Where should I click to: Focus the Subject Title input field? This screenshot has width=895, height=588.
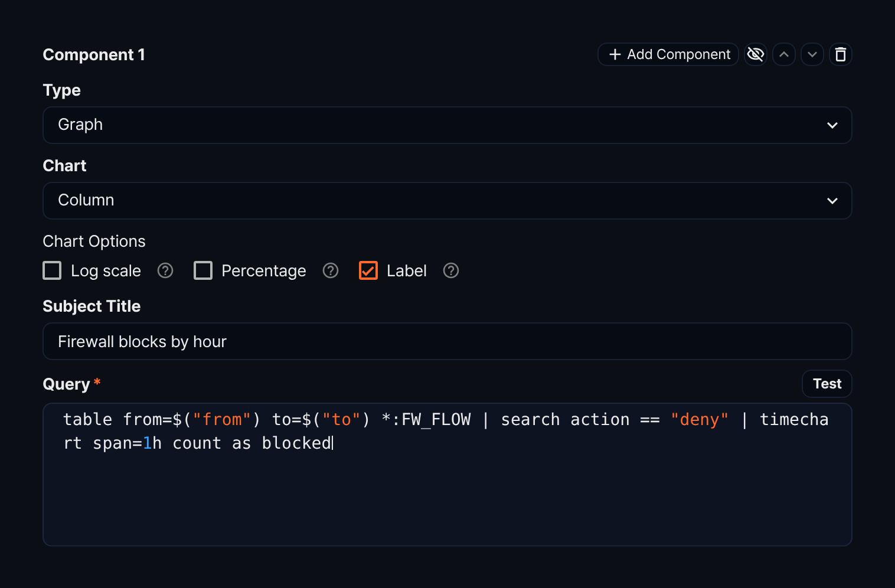(x=447, y=341)
